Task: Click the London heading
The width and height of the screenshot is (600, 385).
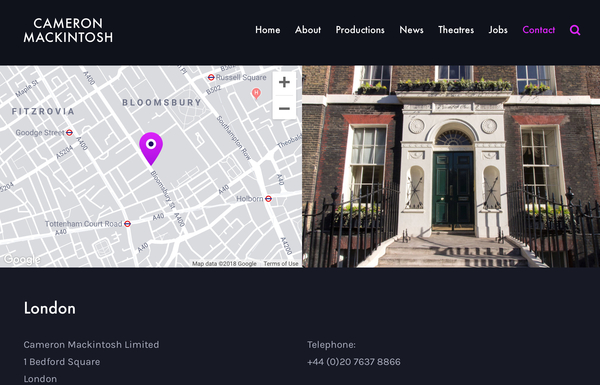Action: coord(50,308)
